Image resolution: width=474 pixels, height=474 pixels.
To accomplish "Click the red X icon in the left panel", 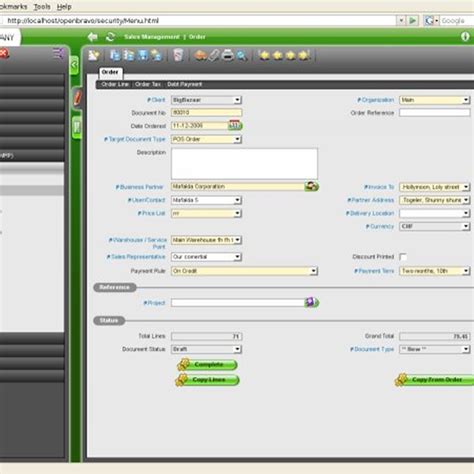I will [x=4, y=53].
